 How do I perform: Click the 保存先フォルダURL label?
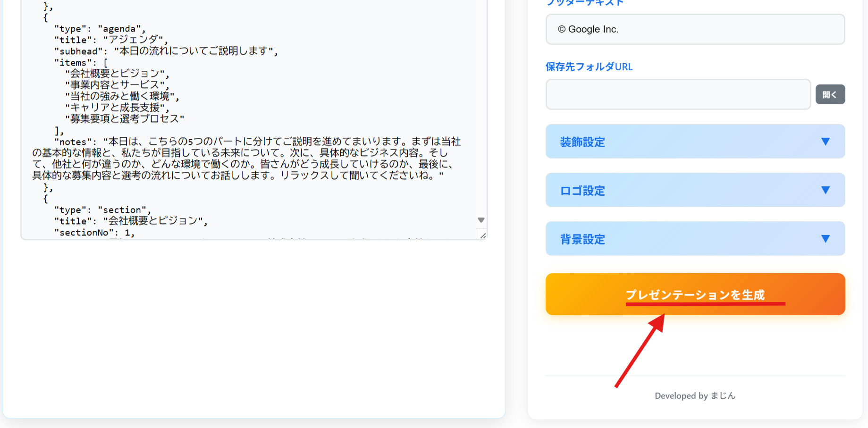tap(589, 67)
